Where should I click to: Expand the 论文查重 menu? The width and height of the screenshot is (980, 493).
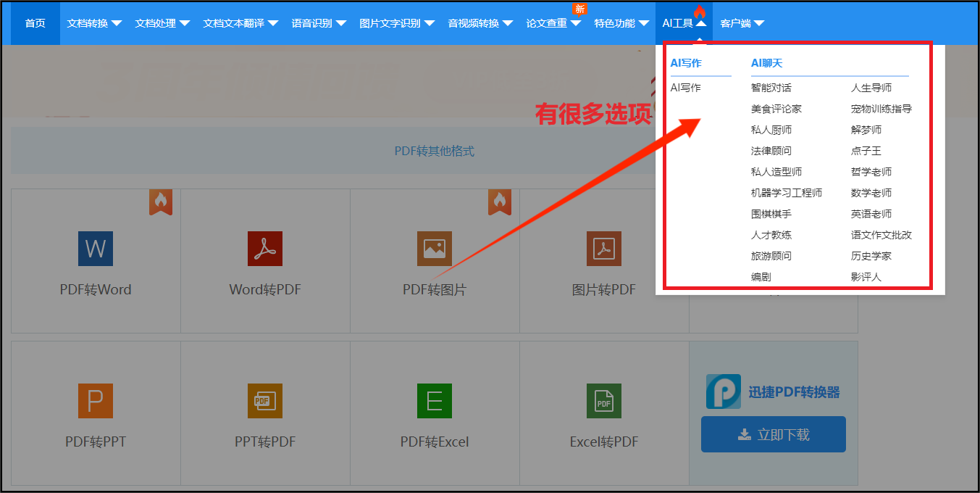(552, 22)
